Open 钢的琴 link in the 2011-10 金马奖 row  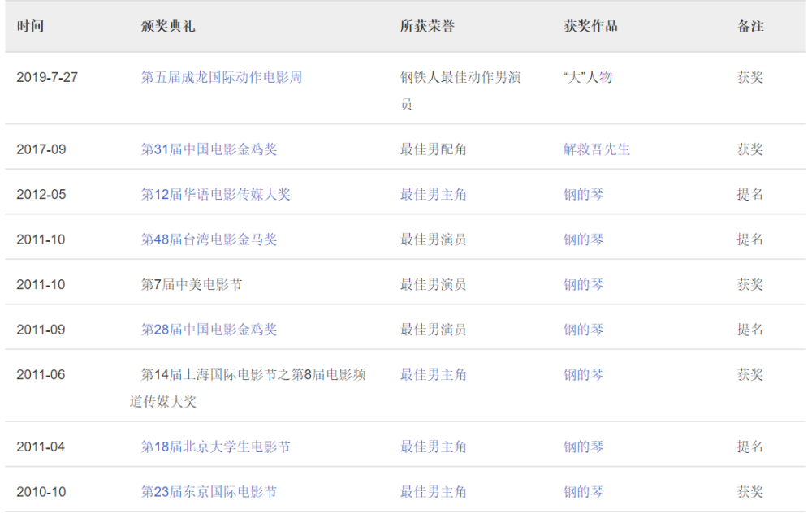[x=583, y=239]
